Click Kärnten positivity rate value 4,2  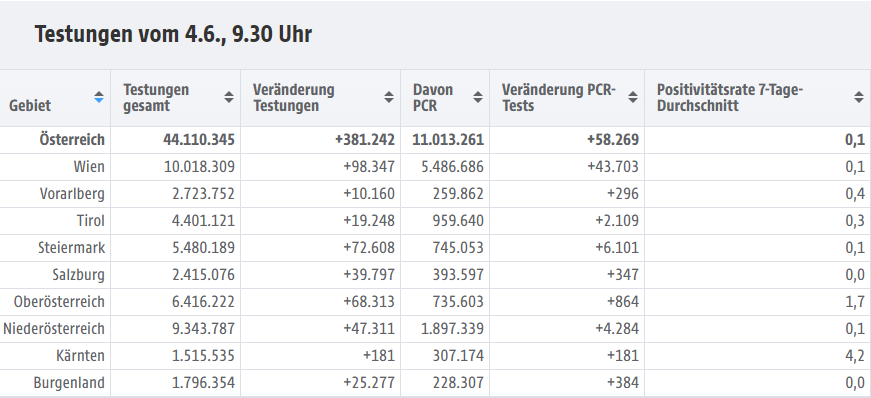[x=854, y=356]
